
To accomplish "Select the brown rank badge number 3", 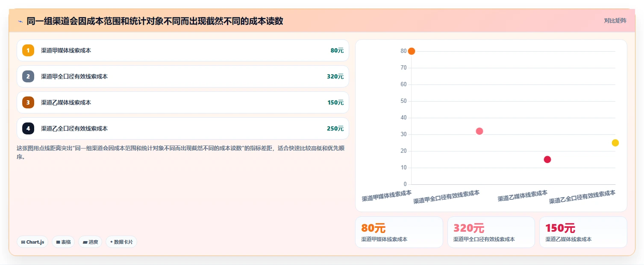I will 28,102.
